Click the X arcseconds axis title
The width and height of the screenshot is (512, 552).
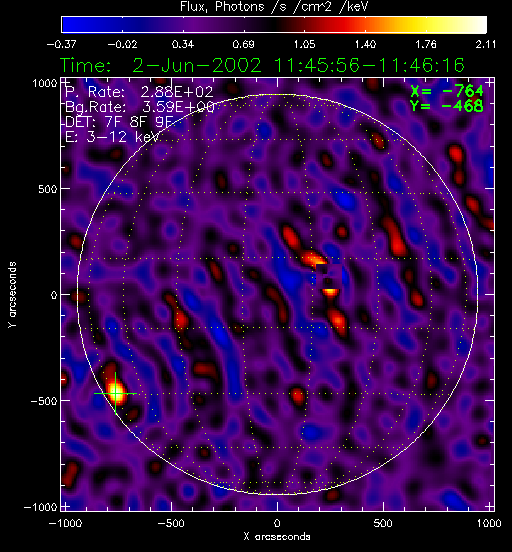point(277,537)
